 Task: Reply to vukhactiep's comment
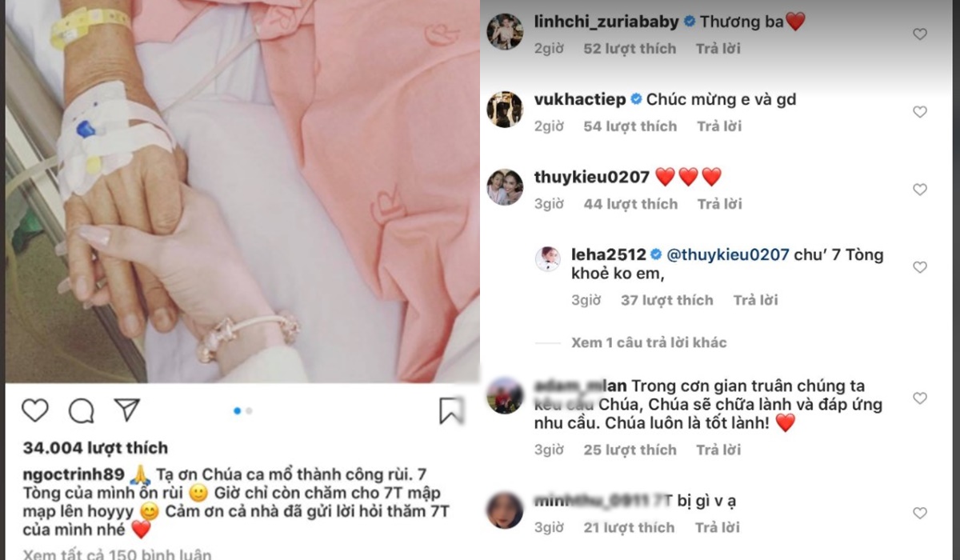point(719,126)
